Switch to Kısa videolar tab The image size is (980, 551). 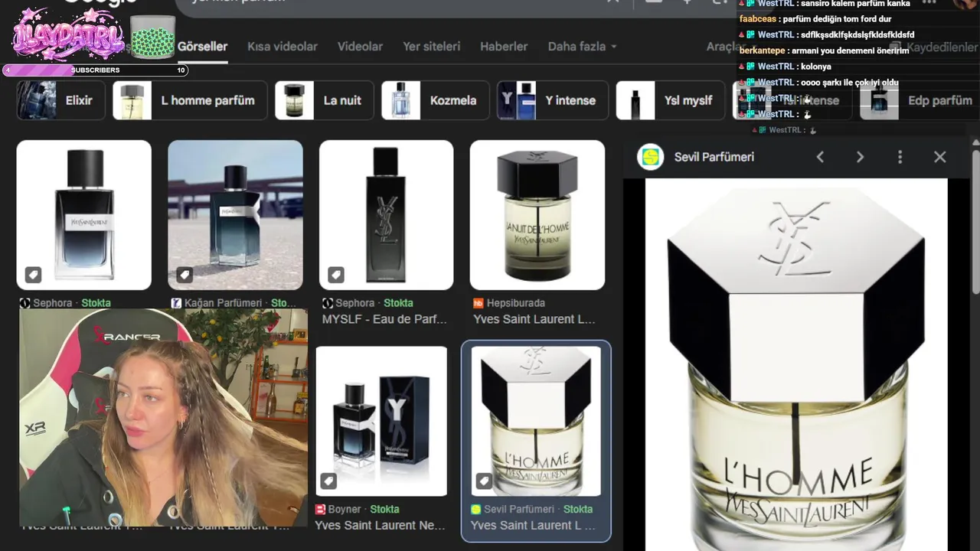coord(282,46)
